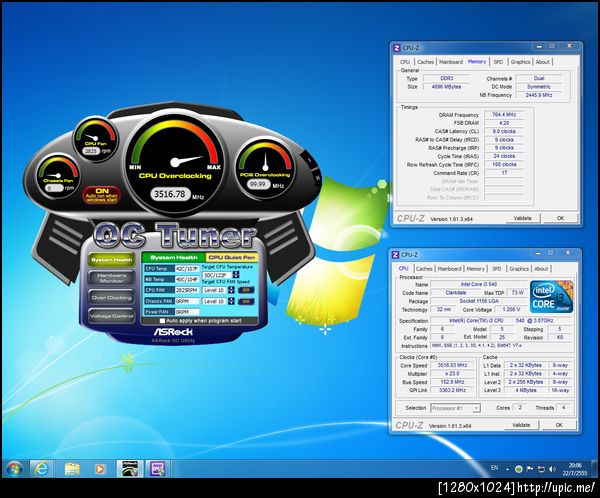Click the Over Clocking button

[x=112, y=297]
